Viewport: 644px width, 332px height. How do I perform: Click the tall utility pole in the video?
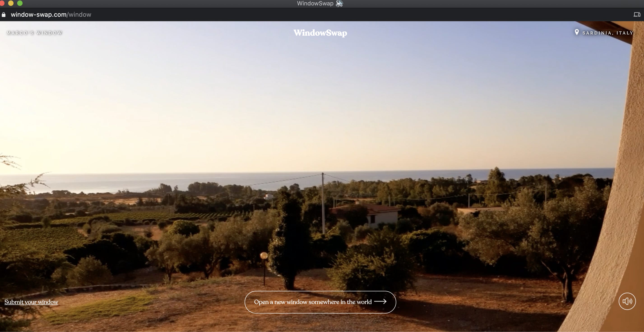[323, 203]
